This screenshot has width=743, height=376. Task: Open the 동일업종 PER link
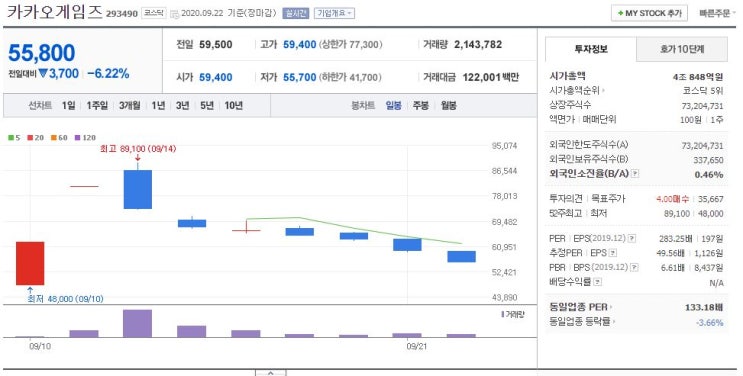pyautogui.click(x=581, y=307)
